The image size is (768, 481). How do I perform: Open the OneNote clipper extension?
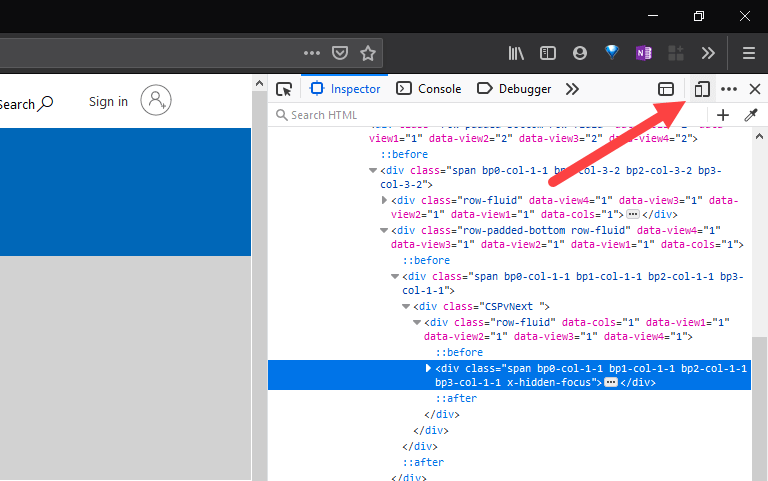click(x=644, y=53)
